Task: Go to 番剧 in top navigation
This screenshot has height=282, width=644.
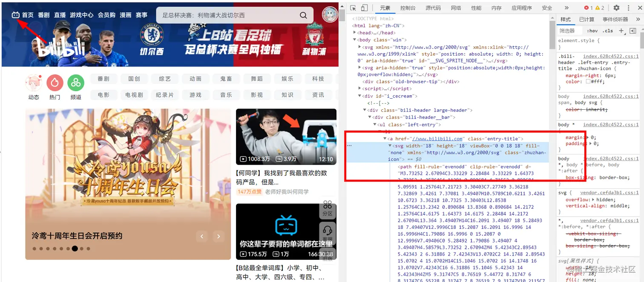Action: pos(43,15)
